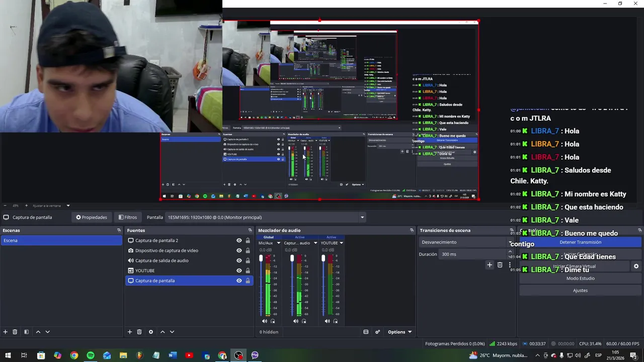Screen dimensions: 644x362
Task: Toggle Mic/Aux audio monitoring headphone icon
Action: pyautogui.click(x=273, y=321)
